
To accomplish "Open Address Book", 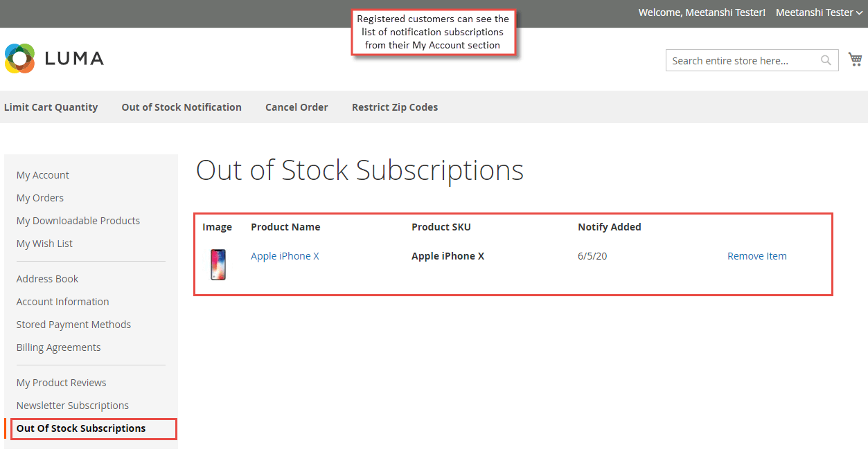I will click(x=48, y=279).
